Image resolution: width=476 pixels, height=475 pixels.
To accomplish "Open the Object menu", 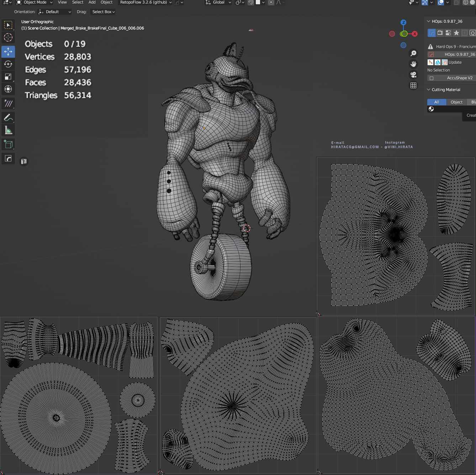I will click(106, 2).
